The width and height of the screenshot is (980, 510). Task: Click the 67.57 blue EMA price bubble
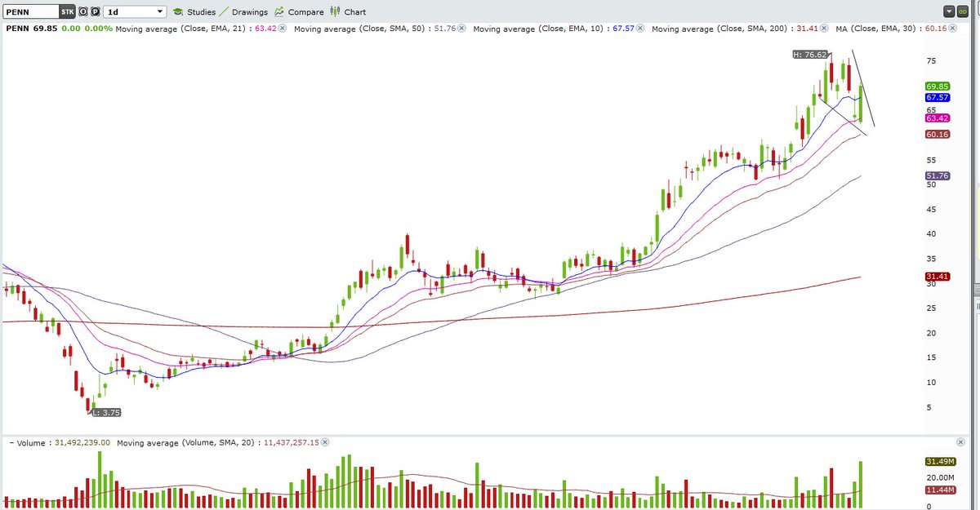tap(936, 97)
